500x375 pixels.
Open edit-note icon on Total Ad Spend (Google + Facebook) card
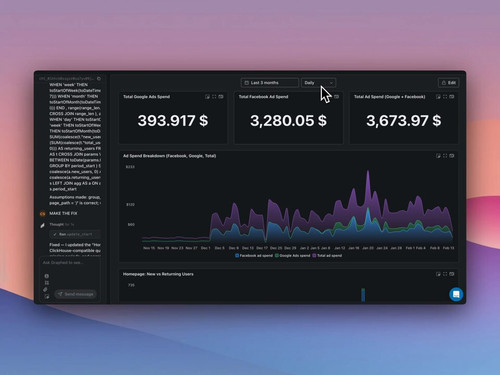pos(438,97)
